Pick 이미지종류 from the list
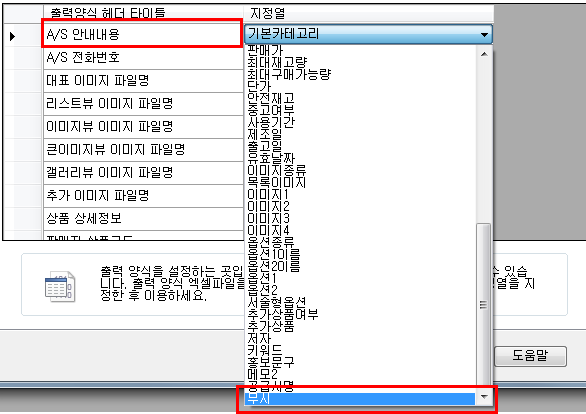This screenshot has height=414, width=586. (x=277, y=170)
